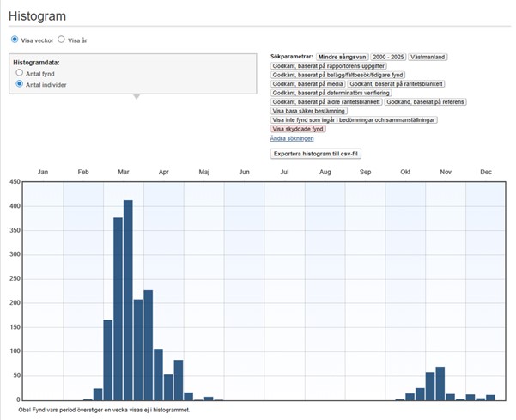This screenshot has height=420, width=516.
Task: Click the down-pointing arrow below Histogramdata panel
Action: pos(134,96)
